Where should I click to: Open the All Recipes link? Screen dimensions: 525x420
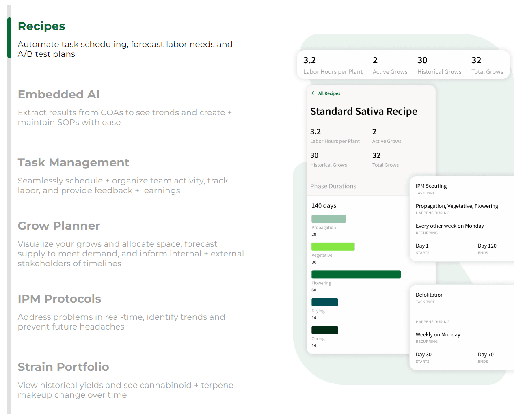pos(329,93)
